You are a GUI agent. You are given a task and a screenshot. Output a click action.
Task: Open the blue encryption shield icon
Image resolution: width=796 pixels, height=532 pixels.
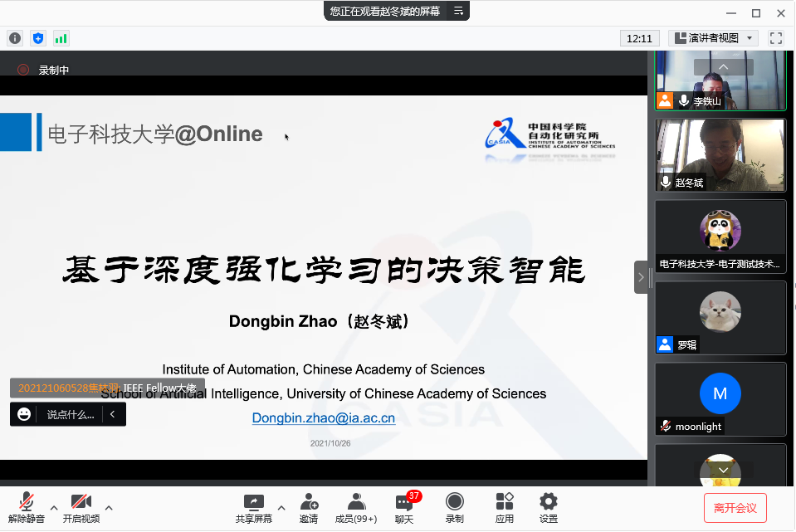coord(37,38)
